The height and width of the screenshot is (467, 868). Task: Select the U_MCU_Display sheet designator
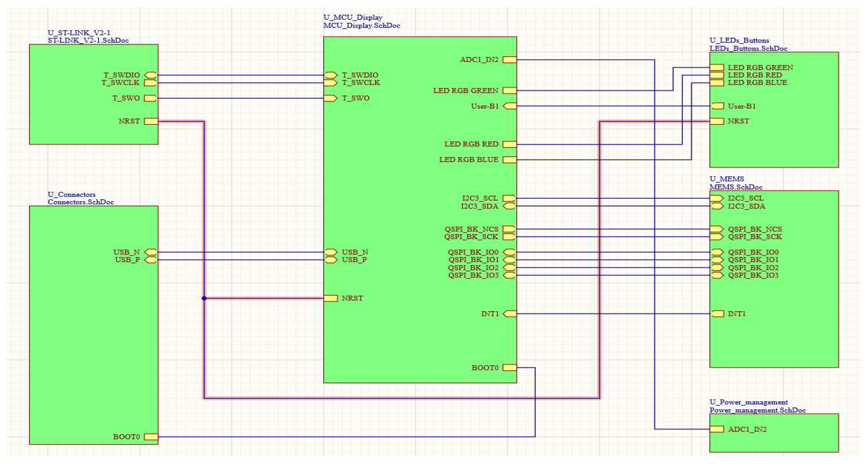pyautogui.click(x=353, y=17)
